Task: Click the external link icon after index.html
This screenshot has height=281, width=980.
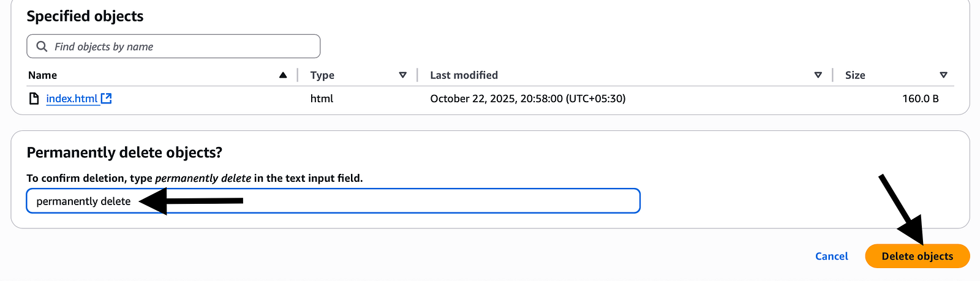Action: [x=107, y=98]
